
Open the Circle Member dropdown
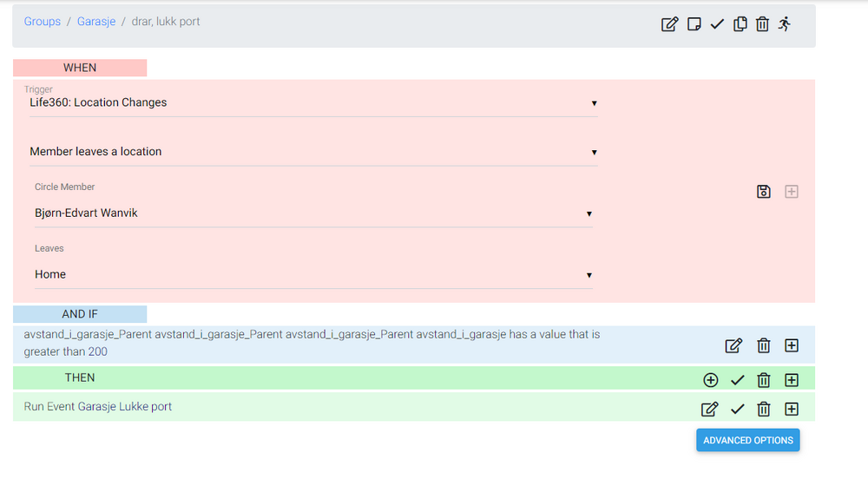pos(312,213)
